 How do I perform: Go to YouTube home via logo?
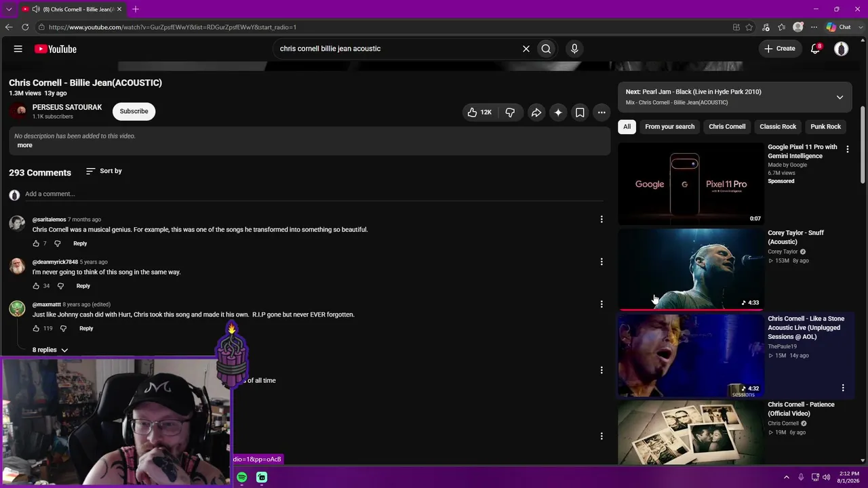coord(56,49)
